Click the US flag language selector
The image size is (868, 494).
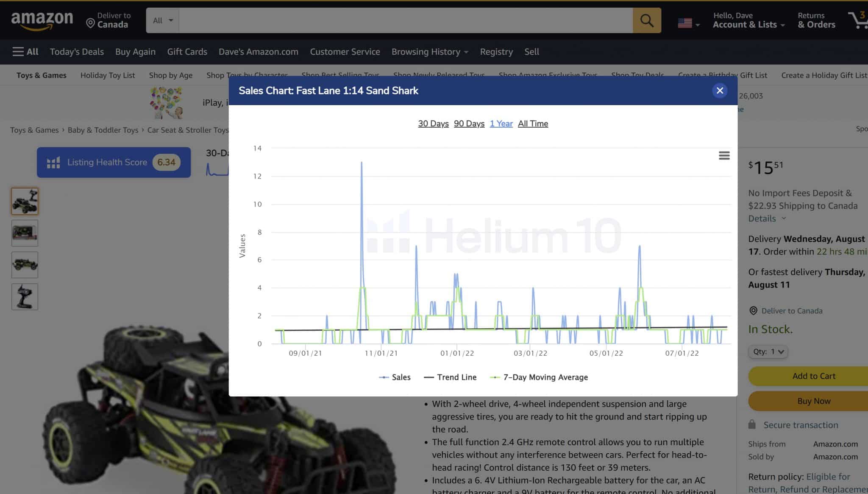[x=688, y=23]
